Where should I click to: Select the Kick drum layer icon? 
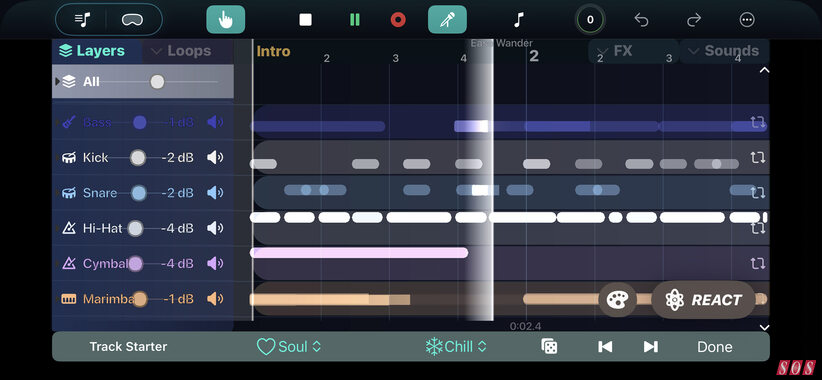tap(69, 157)
